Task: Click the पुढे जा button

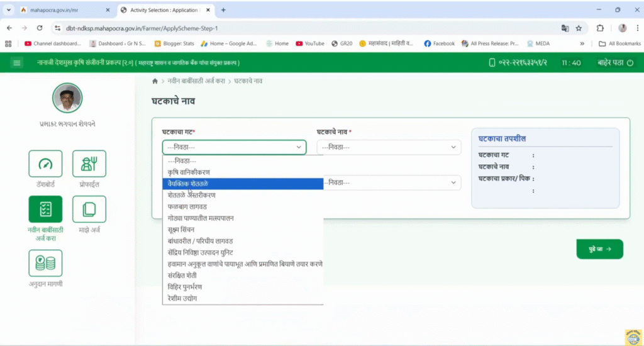Action: pos(599,249)
